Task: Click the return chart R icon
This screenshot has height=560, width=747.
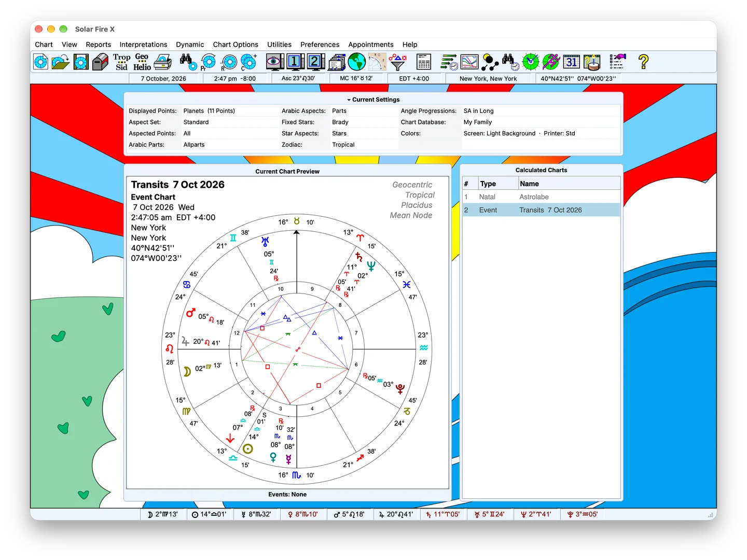Action: [x=228, y=62]
